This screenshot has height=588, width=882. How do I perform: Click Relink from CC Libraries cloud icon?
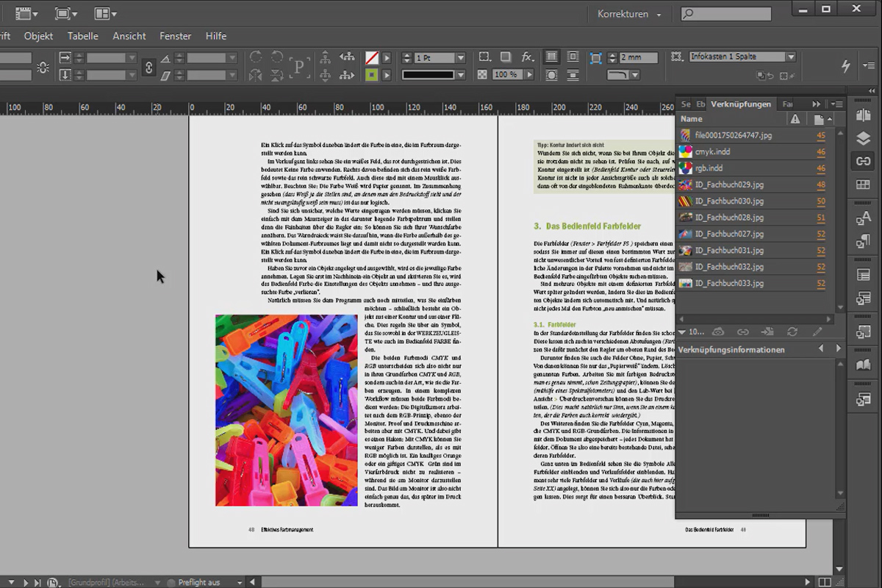click(718, 332)
